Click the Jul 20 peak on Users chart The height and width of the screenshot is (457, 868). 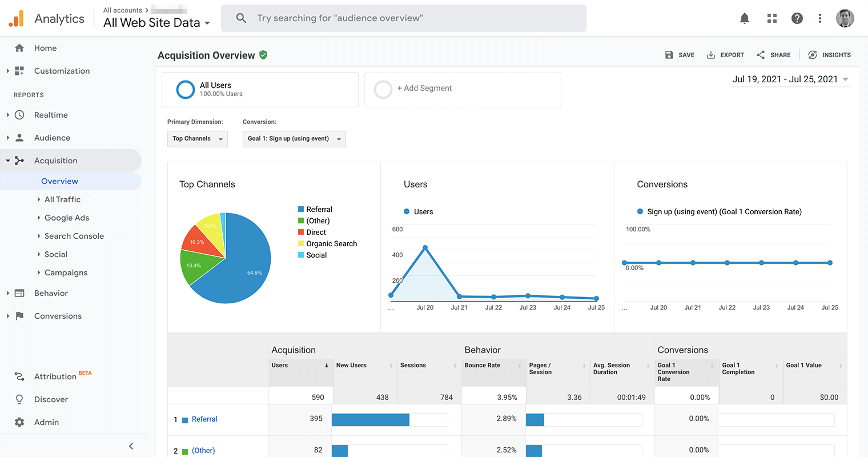425,248
